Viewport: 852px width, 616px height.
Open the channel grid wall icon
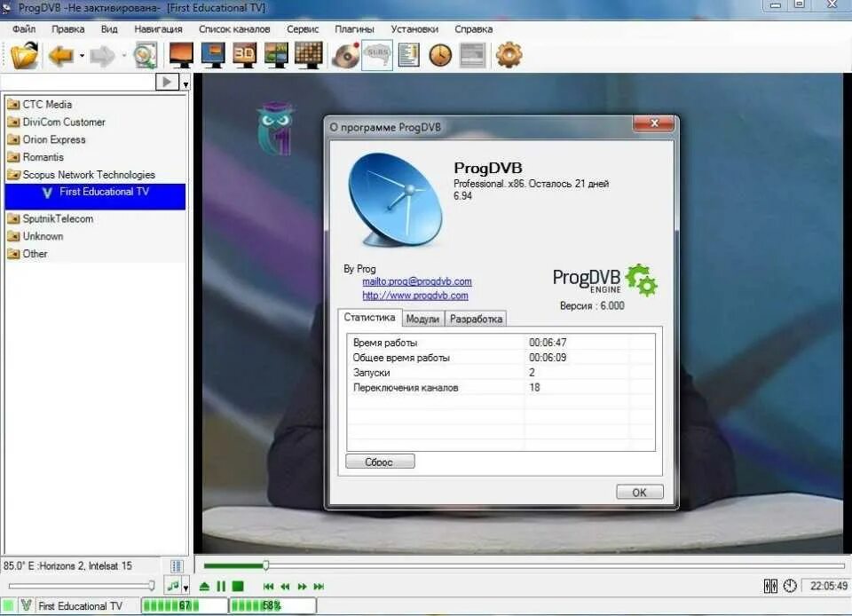(x=309, y=55)
